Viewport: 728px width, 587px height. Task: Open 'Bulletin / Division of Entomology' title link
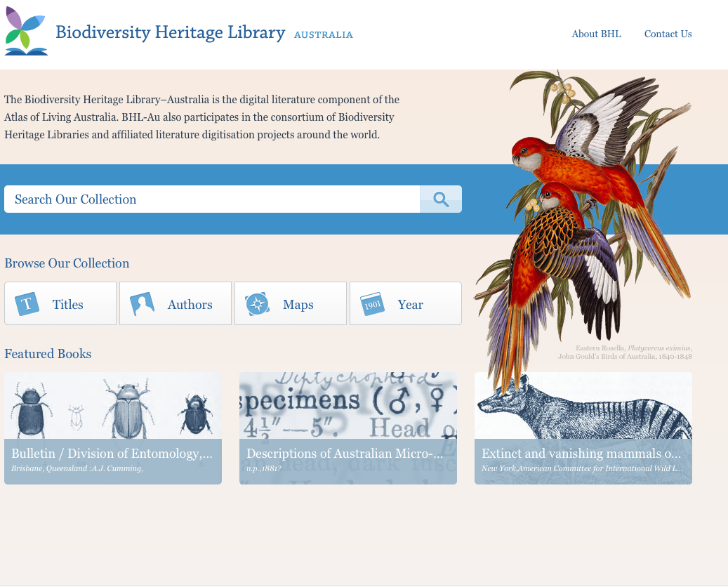112,454
